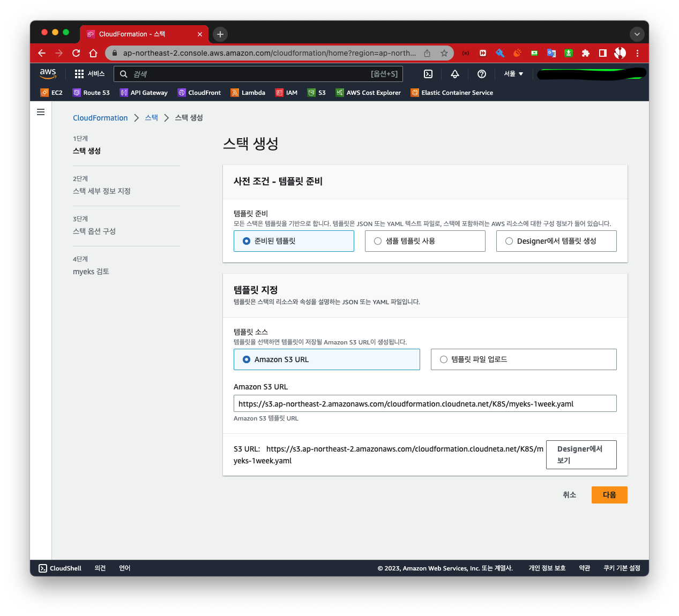
Task: Open new browser tab with plus
Action: (220, 34)
